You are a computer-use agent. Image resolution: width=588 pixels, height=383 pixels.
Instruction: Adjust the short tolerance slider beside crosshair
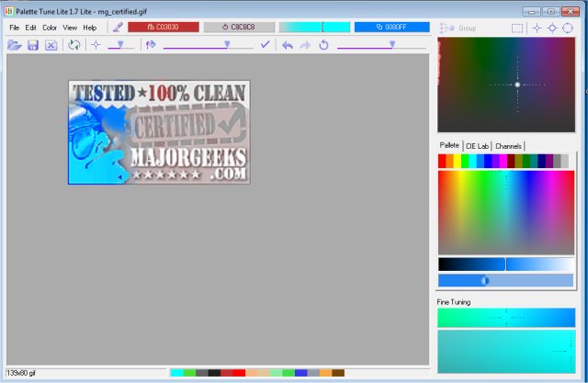pos(120,45)
